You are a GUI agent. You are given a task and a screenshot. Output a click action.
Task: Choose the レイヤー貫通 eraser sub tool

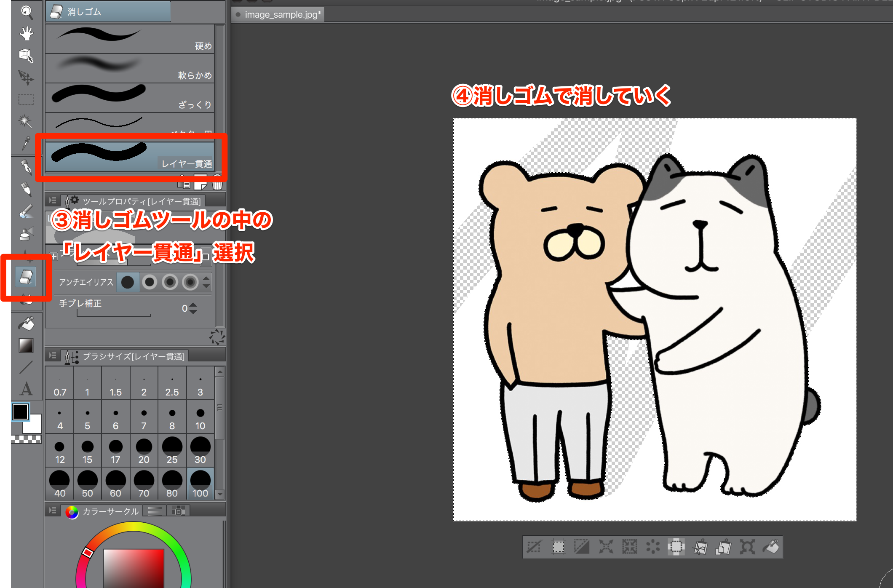[130, 157]
